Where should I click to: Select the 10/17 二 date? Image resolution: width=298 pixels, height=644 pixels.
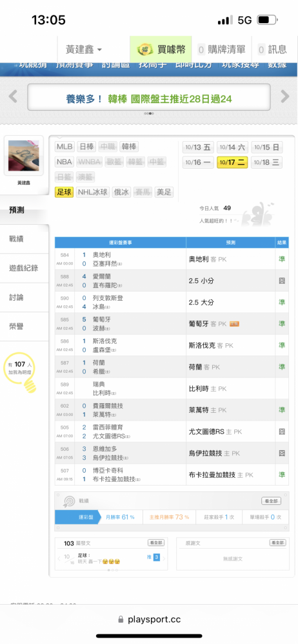coord(232,162)
